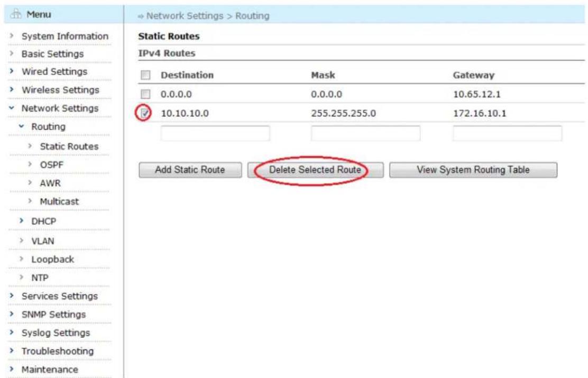
Task: Open Syslog Settings menu item
Action: pos(56,333)
